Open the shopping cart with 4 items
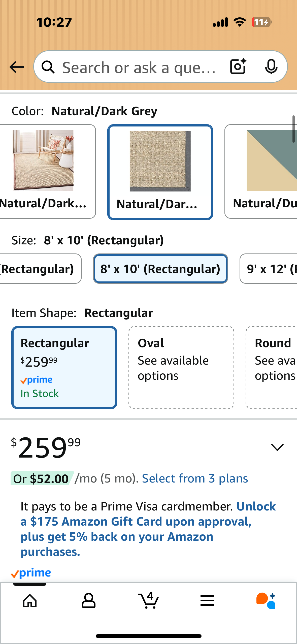297x644 pixels. click(148, 601)
